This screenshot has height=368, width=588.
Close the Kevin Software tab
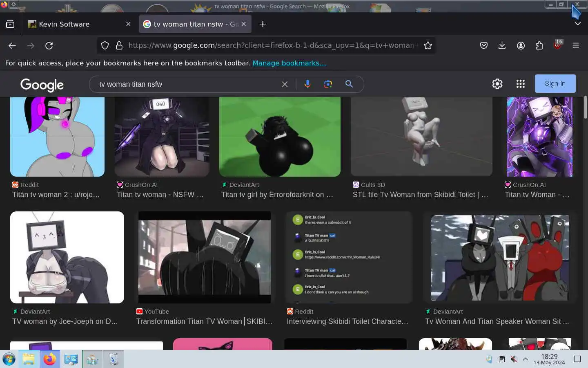(128, 24)
